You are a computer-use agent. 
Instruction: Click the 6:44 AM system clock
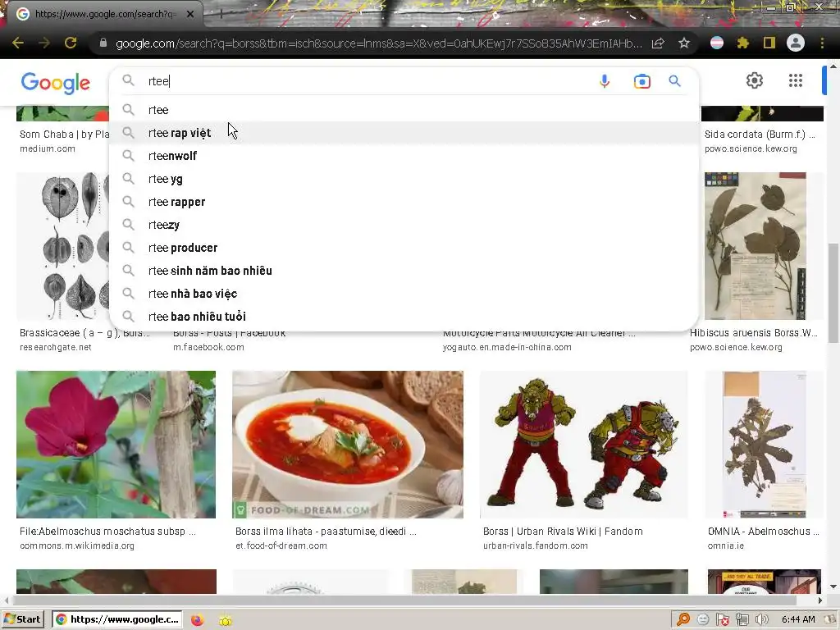point(798,620)
